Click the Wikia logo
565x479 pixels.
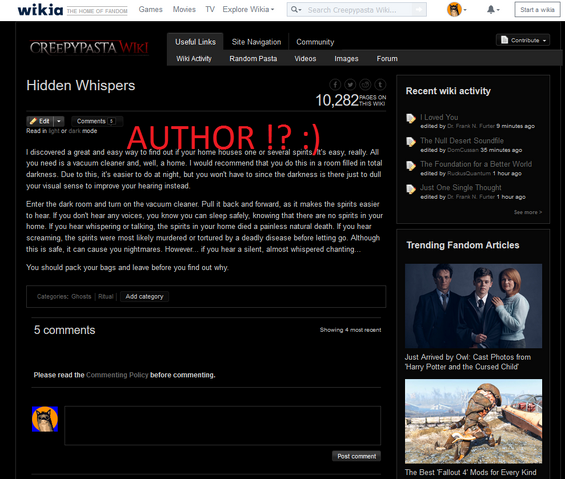pyautogui.click(x=40, y=9)
